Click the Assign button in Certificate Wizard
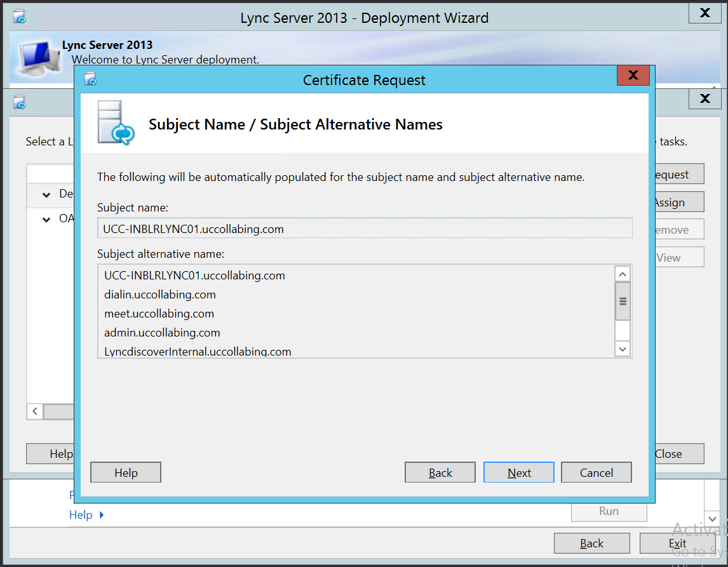The height and width of the screenshot is (567, 728). (x=679, y=202)
